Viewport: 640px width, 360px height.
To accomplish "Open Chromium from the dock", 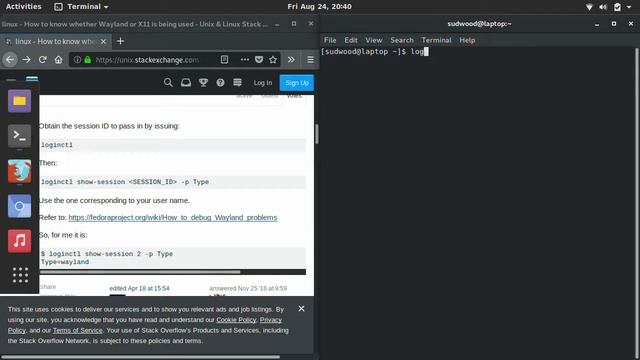I will (x=19, y=206).
